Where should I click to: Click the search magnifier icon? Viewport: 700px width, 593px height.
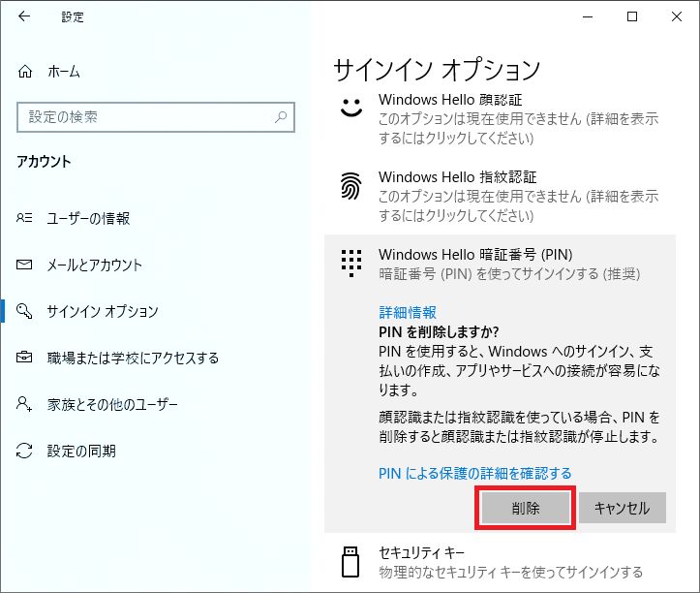point(281,117)
